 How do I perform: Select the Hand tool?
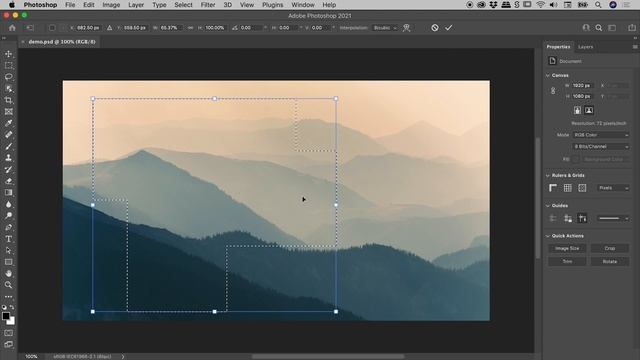(9, 273)
